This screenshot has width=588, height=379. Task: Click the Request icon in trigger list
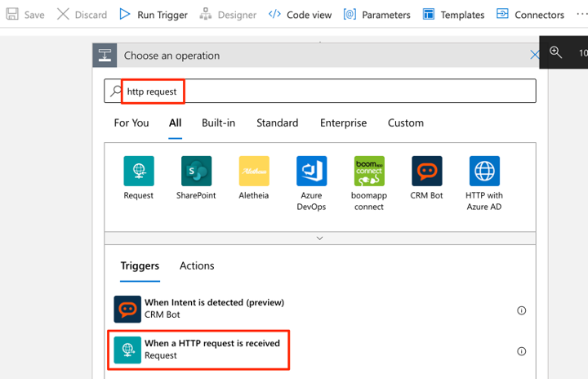pos(127,350)
